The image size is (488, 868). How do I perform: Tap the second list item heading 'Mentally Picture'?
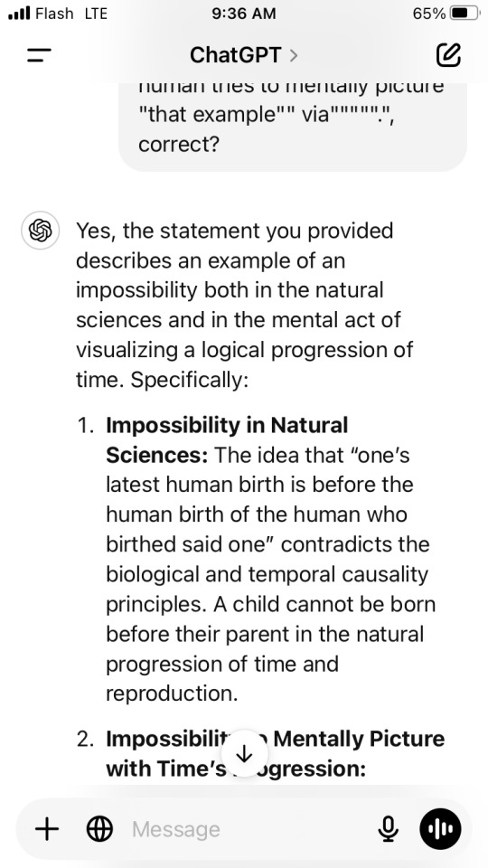click(x=359, y=739)
